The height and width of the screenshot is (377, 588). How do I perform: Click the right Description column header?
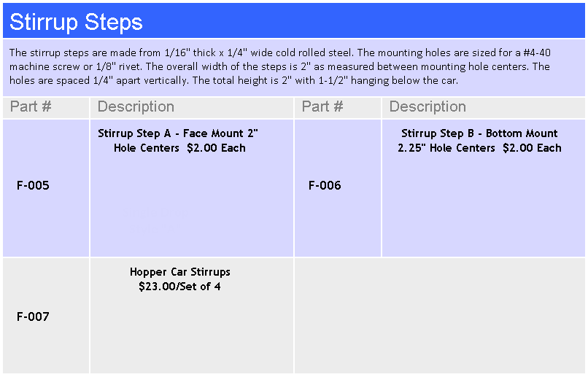click(x=428, y=106)
